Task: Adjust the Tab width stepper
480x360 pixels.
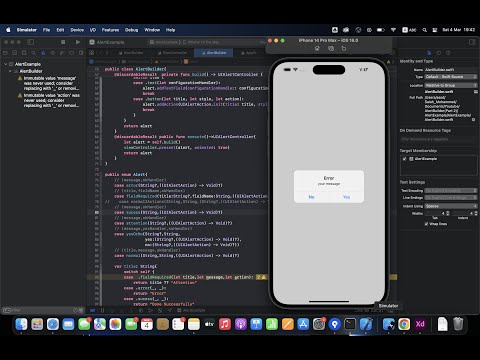Action: [x=448, y=213]
